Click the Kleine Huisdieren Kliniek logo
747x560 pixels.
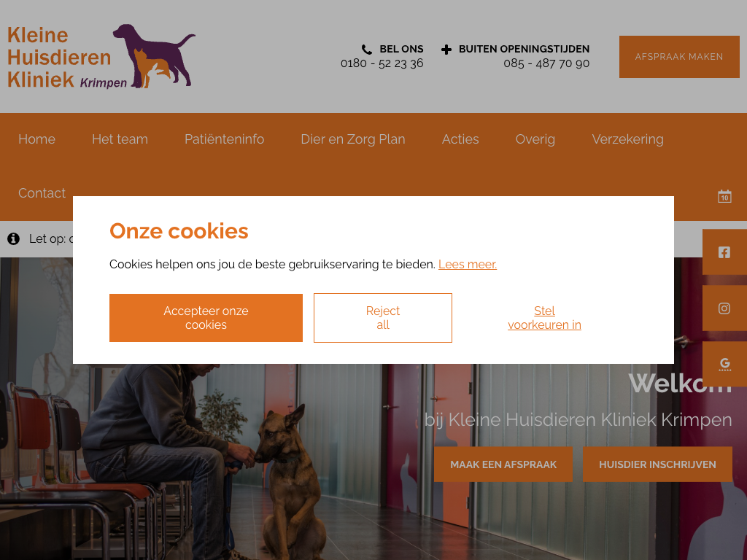point(101,56)
